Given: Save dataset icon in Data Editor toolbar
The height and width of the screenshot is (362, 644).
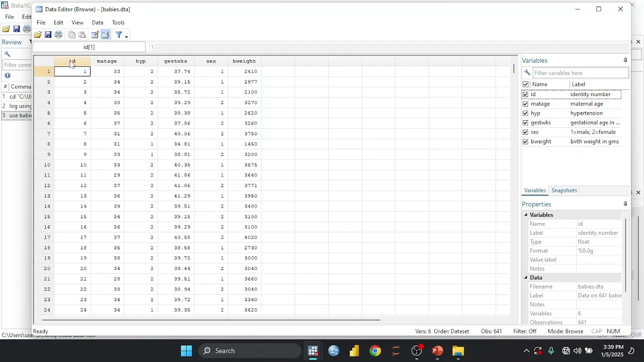Looking at the screenshot, I should (x=48, y=35).
